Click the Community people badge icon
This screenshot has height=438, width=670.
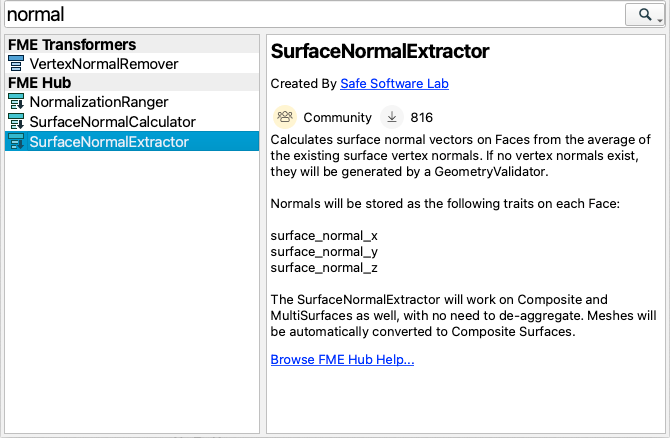point(285,117)
